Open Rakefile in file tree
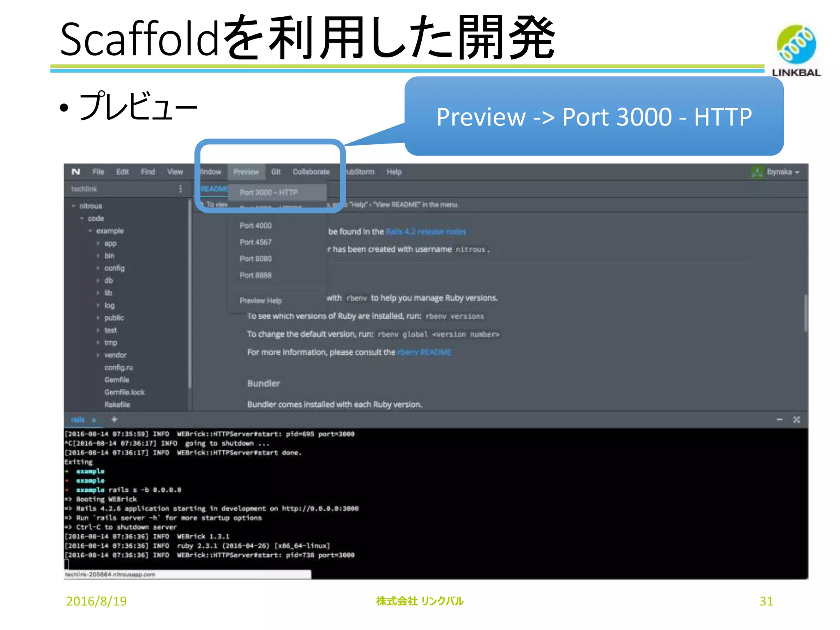Screen dimensions: 840x630 (x=117, y=404)
